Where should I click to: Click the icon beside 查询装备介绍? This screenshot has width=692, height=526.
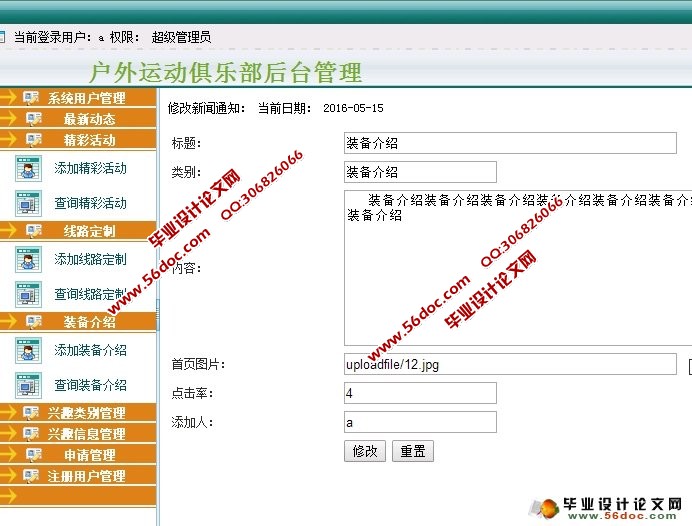pos(27,385)
